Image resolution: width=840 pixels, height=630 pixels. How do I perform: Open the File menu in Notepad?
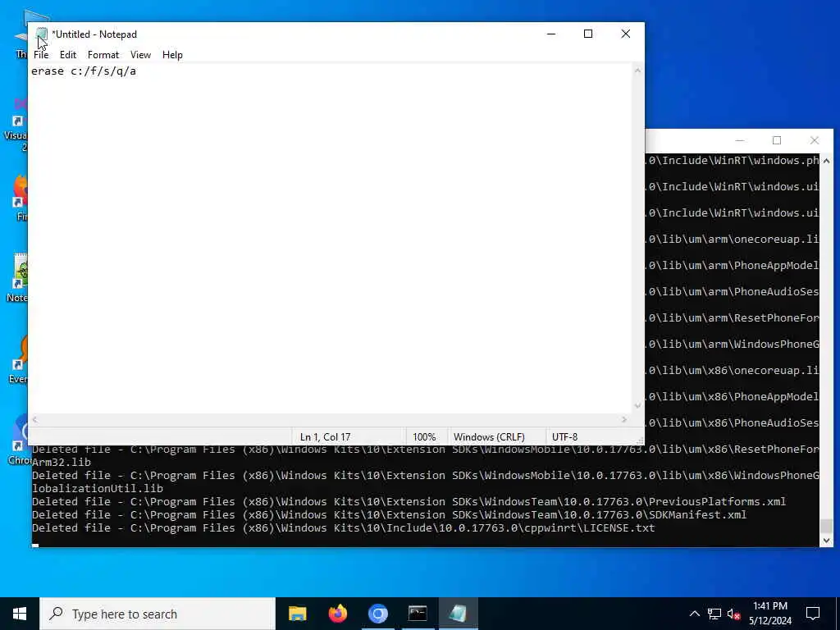(41, 55)
